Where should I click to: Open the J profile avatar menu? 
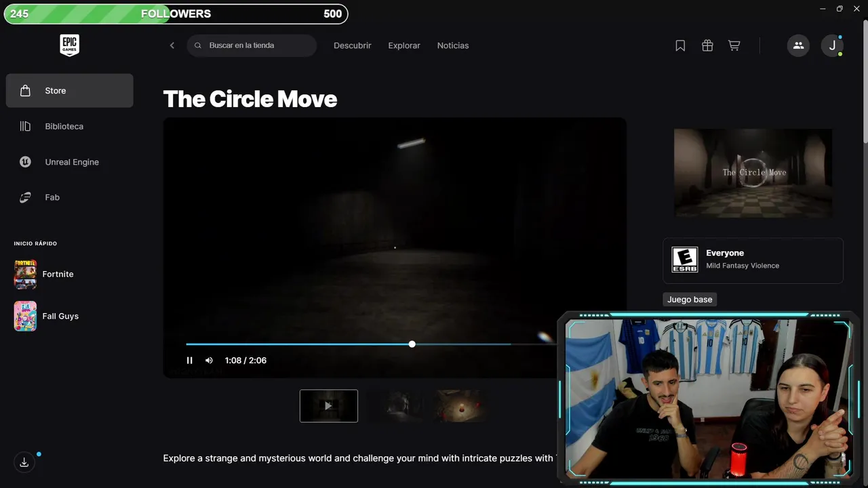(832, 45)
